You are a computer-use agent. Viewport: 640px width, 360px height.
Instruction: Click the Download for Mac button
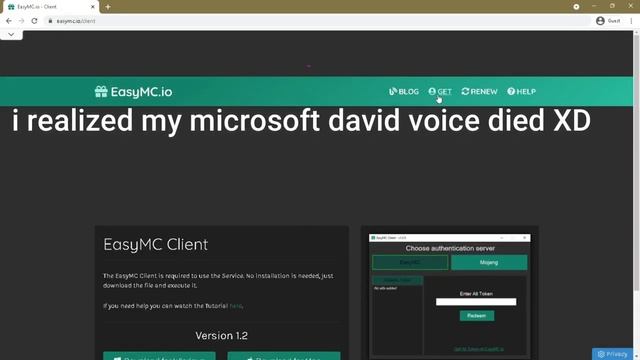284,356
